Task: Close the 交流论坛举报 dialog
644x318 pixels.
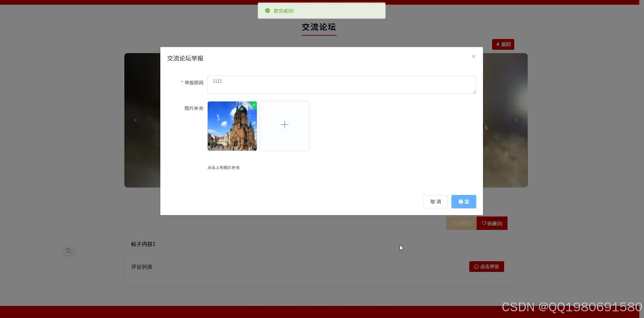Action: coord(473,56)
